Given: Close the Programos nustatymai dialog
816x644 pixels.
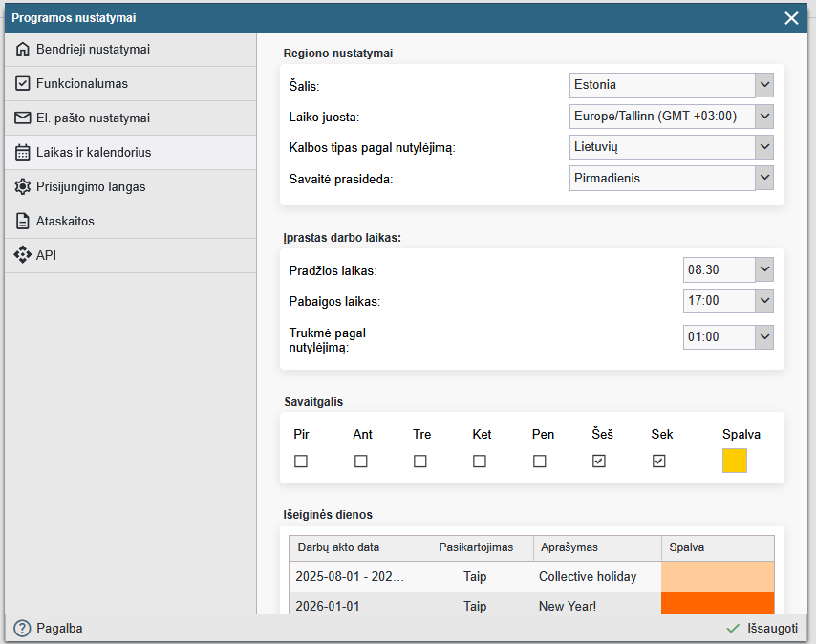Looking at the screenshot, I should (791, 18).
